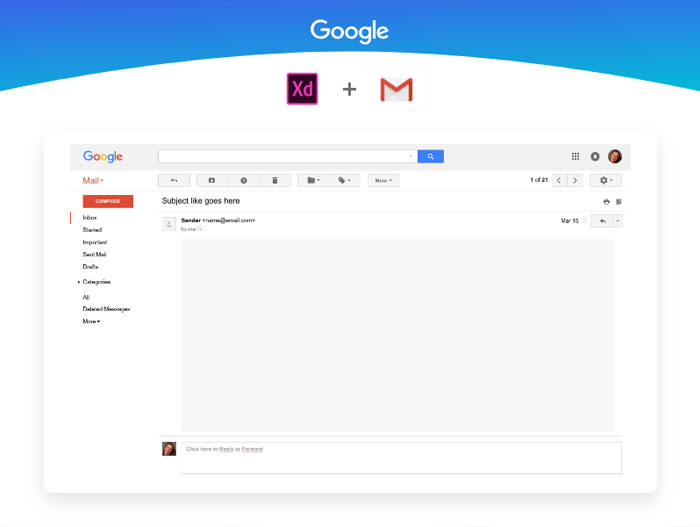Open the notifications bell icon
The image size is (700, 527).
[x=595, y=156]
